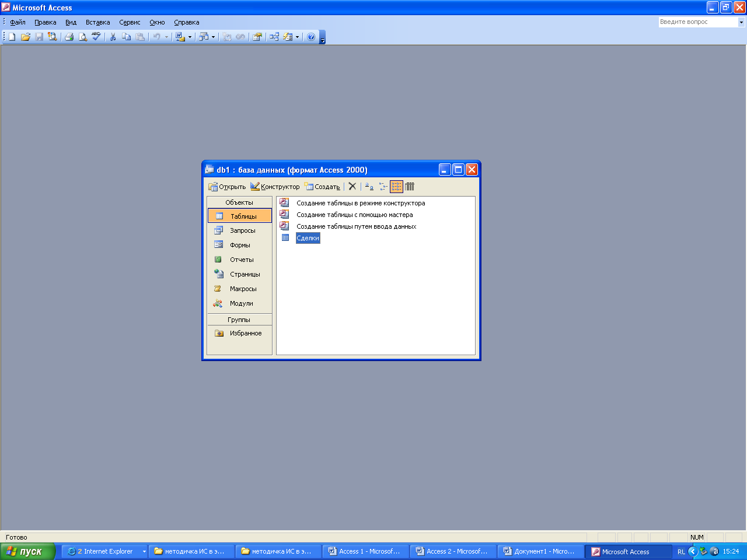This screenshot has width=747, height=560.
Task: Switch to 'Документ1 - Micro…' taskbar item
Action: click(540, 551)
